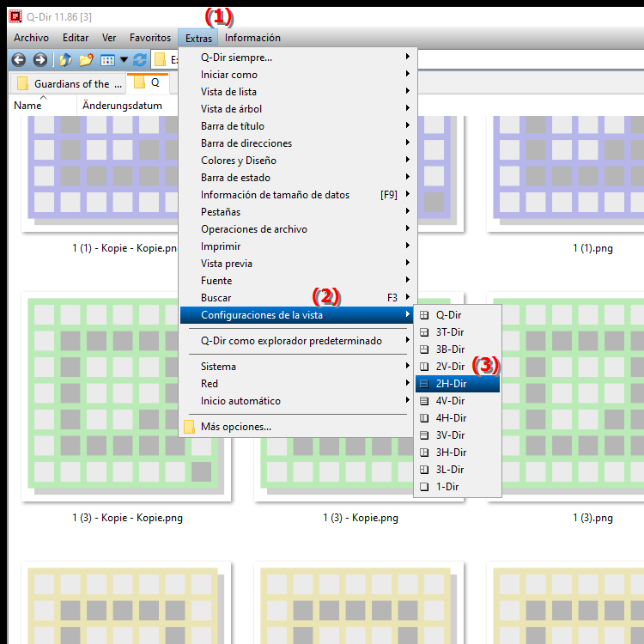This screenshot has width=644, height=644.
Task: Sort by Änderungsdatum column header
Action: [123, 106]
